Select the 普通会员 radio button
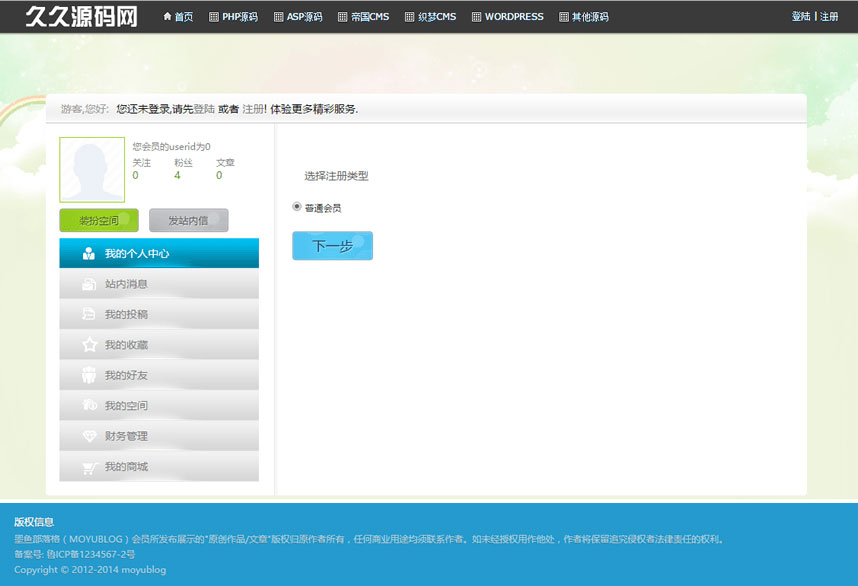This screenshot has height=586, width=858. (297, 207)
